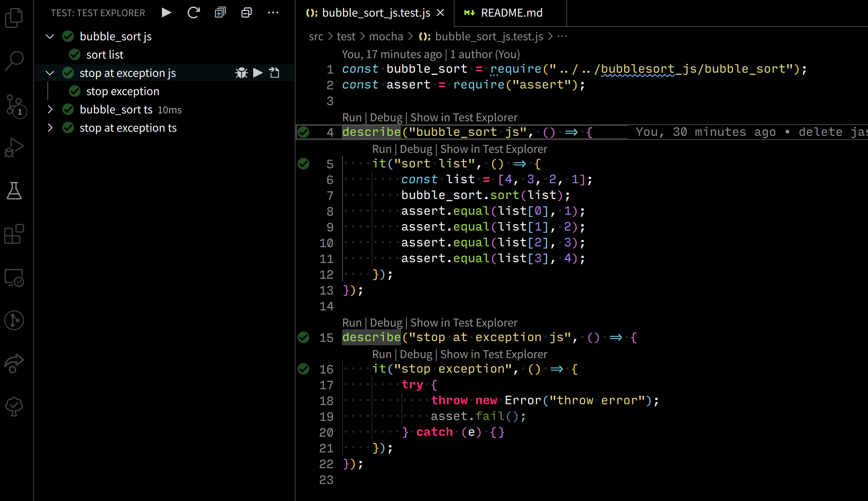Open the Extensions view
This screenshot has width=868, height=501.
pos(14,234)
